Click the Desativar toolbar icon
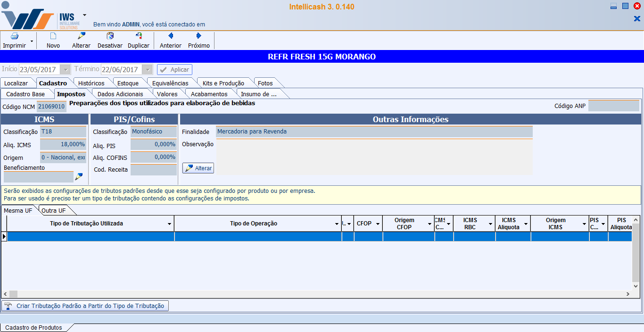This screenshot has width=644, height=332. [110, 36]
